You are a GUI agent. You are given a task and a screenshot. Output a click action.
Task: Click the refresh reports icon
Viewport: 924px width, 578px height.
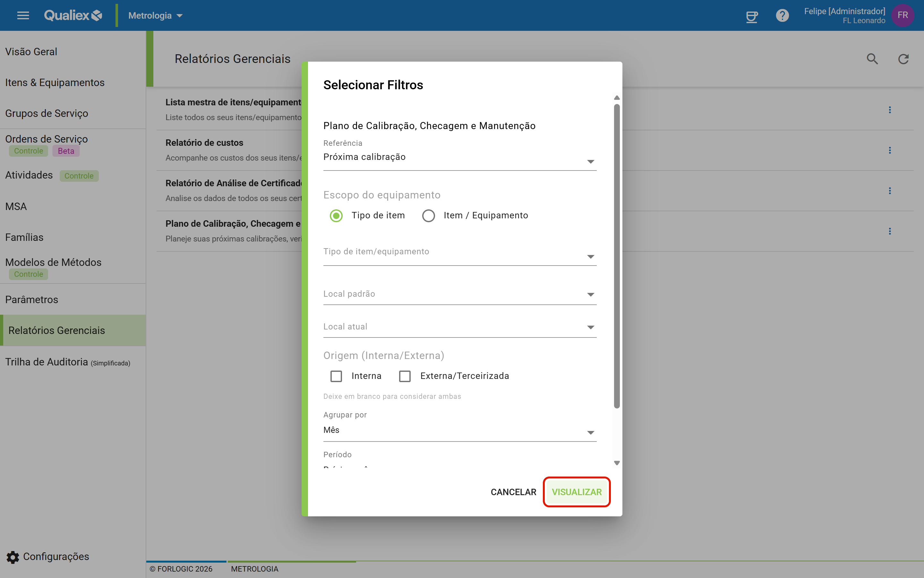(903, 59)
